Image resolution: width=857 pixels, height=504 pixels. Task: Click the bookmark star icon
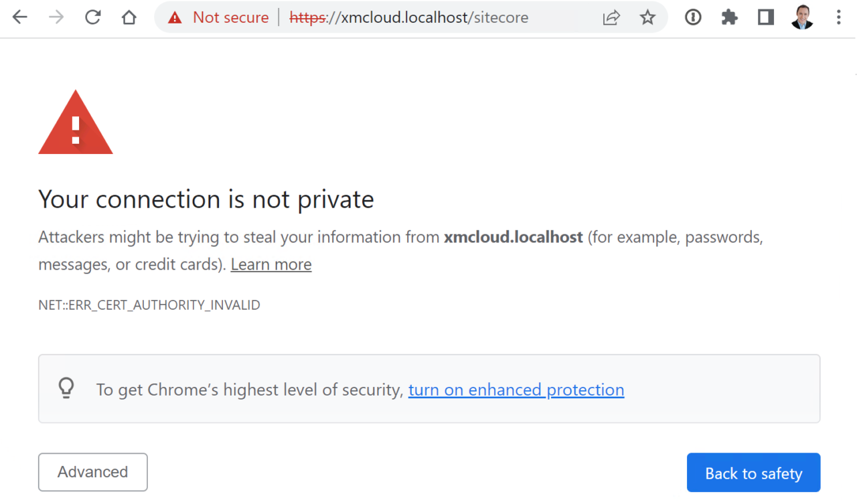pos(647,17)
